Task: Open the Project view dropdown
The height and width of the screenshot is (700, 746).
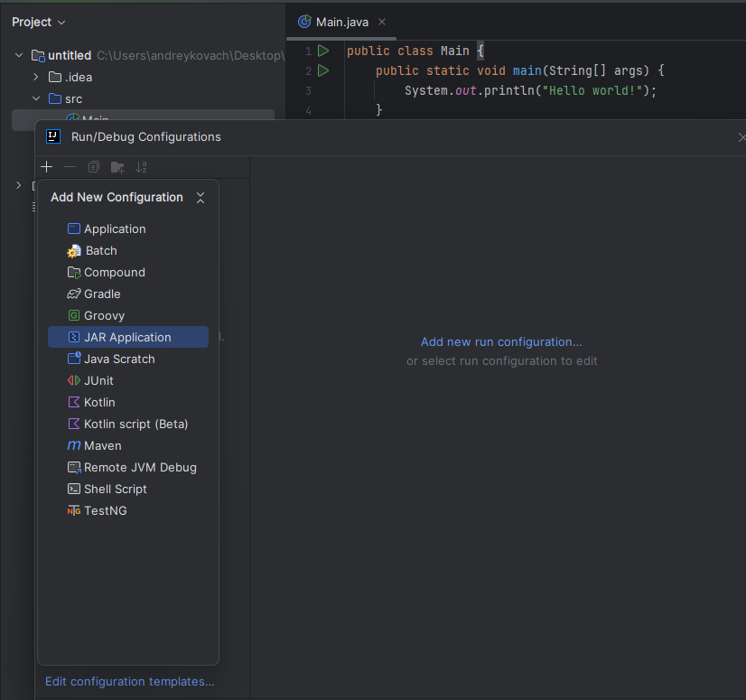Action: [x=39, y=23]
